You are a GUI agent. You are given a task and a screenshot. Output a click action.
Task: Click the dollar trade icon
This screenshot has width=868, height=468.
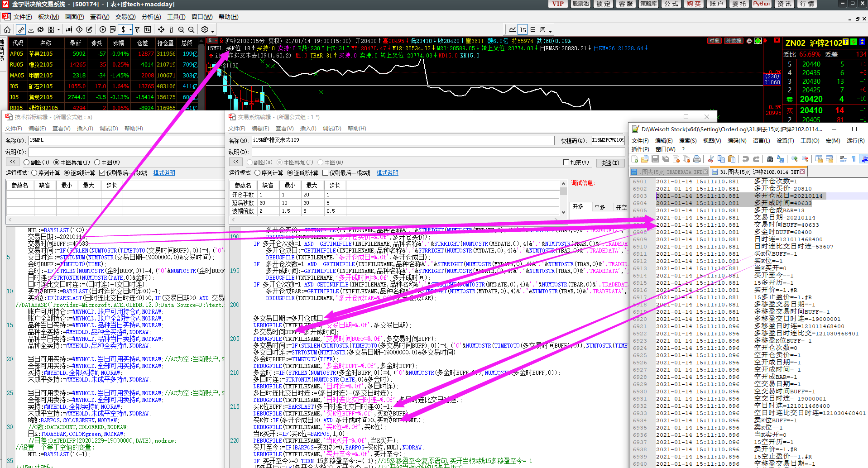pyautogui.click(x=123, y=29)
